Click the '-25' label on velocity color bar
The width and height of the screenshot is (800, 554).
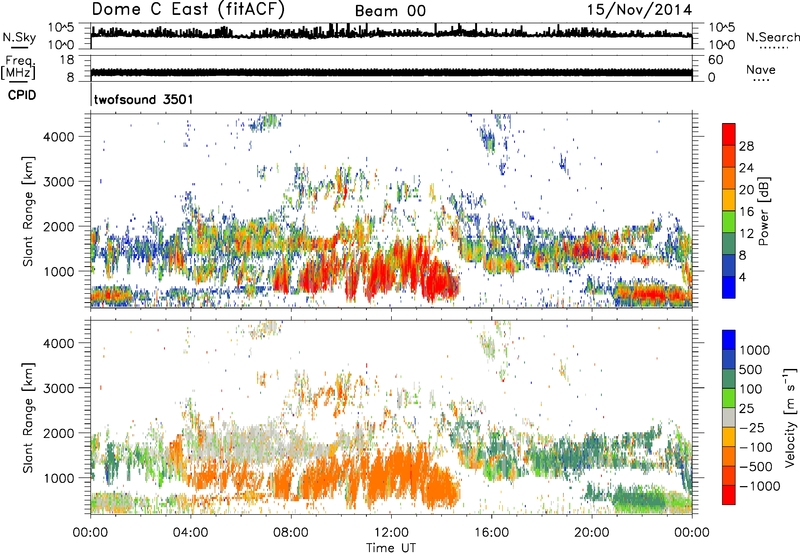(x=751, y=428)
